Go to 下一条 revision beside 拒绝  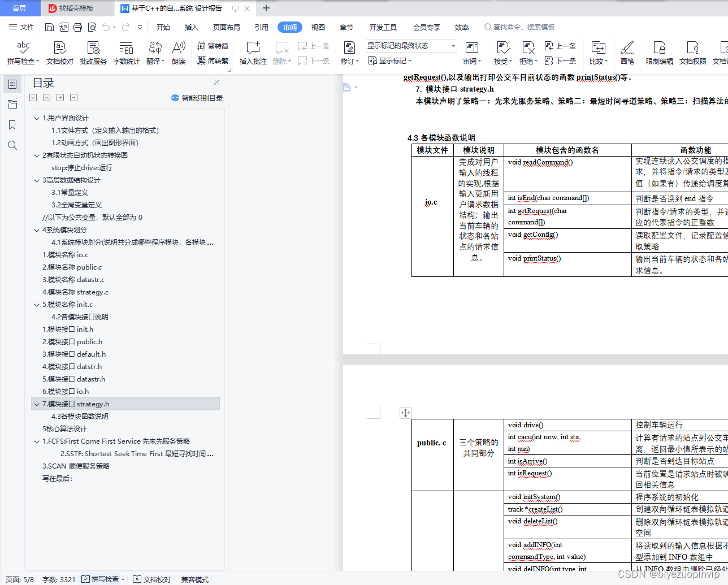[x=560, y=60]
